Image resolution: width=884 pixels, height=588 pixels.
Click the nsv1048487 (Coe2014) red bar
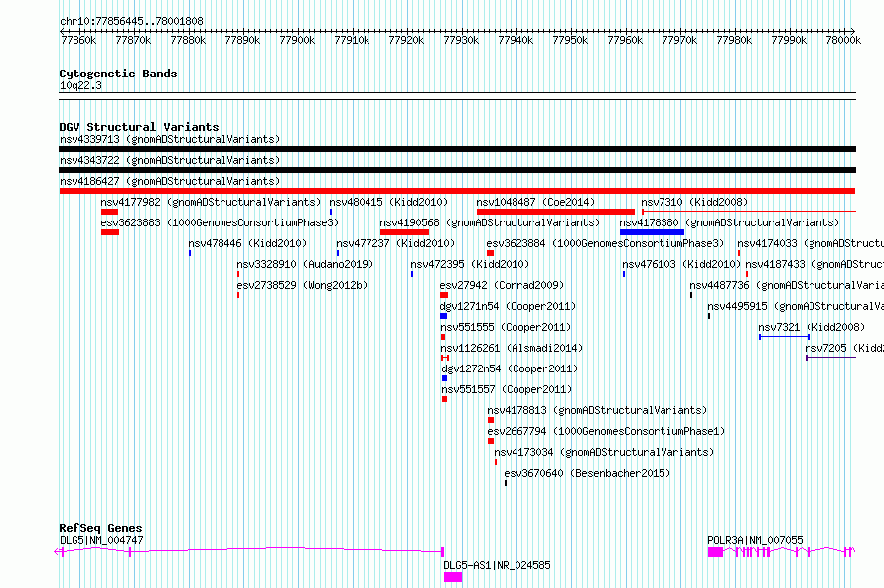pos(555,212)
